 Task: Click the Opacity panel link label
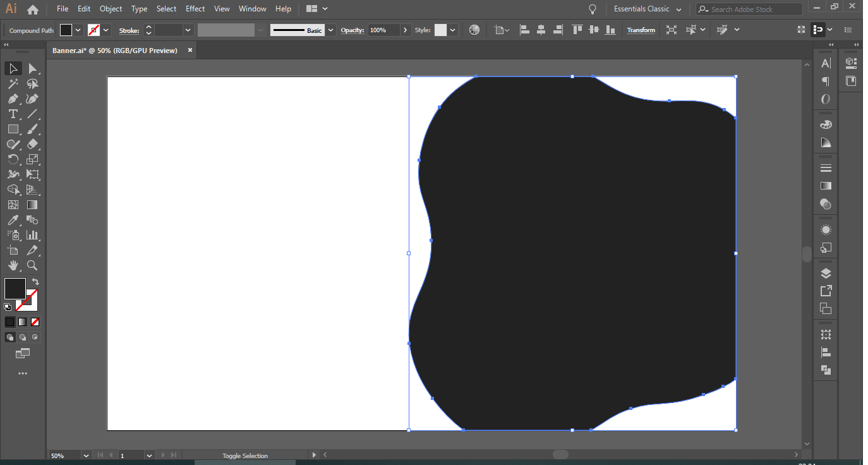[353, 30]
